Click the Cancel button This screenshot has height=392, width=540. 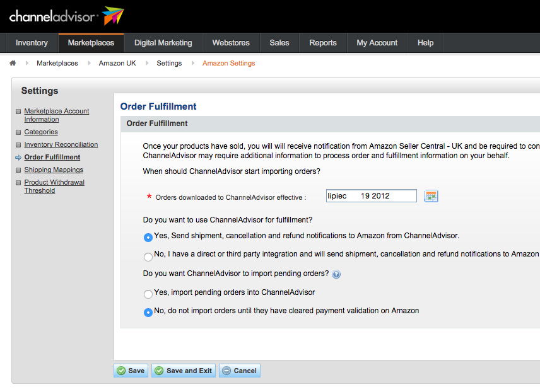tap(240, 371)
